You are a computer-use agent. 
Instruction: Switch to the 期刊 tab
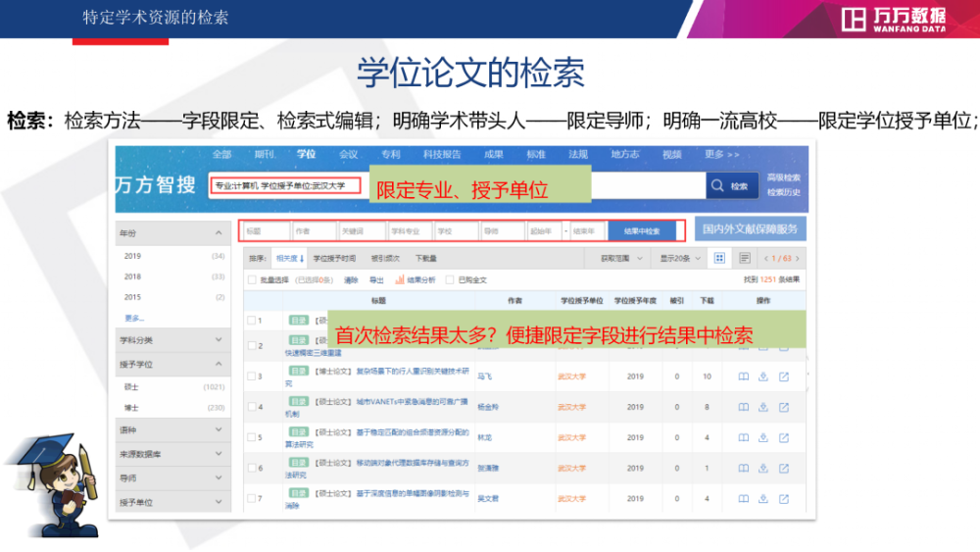[264, 155]
